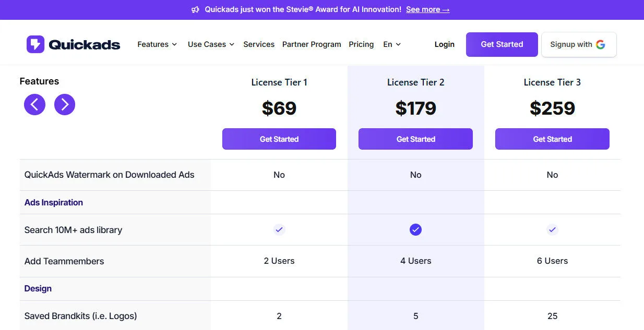Select Pricing in the navigation bar
644x330 pixels.
click(x=361, y=44)
